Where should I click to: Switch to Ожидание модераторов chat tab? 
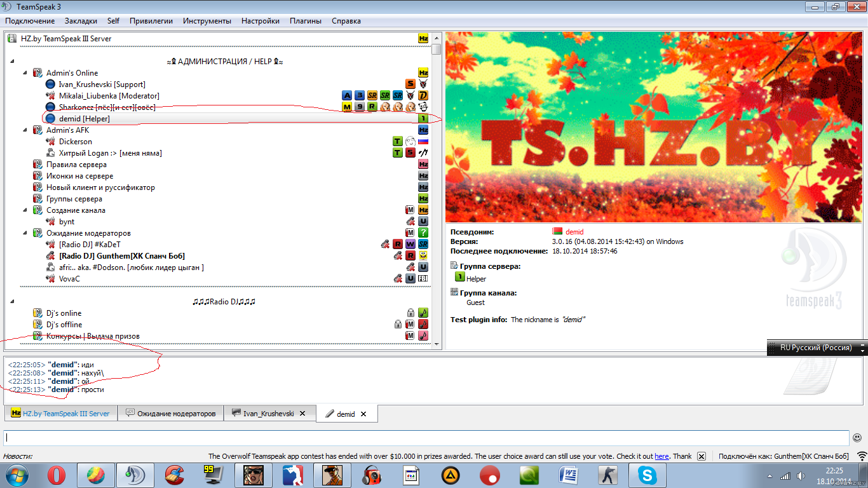tap(171, 413)
